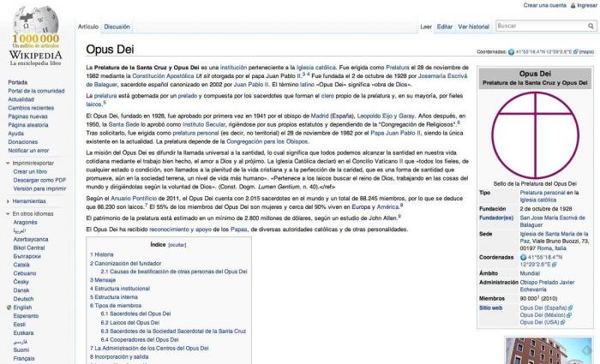Open Santa Sede link

coord(123,124)
